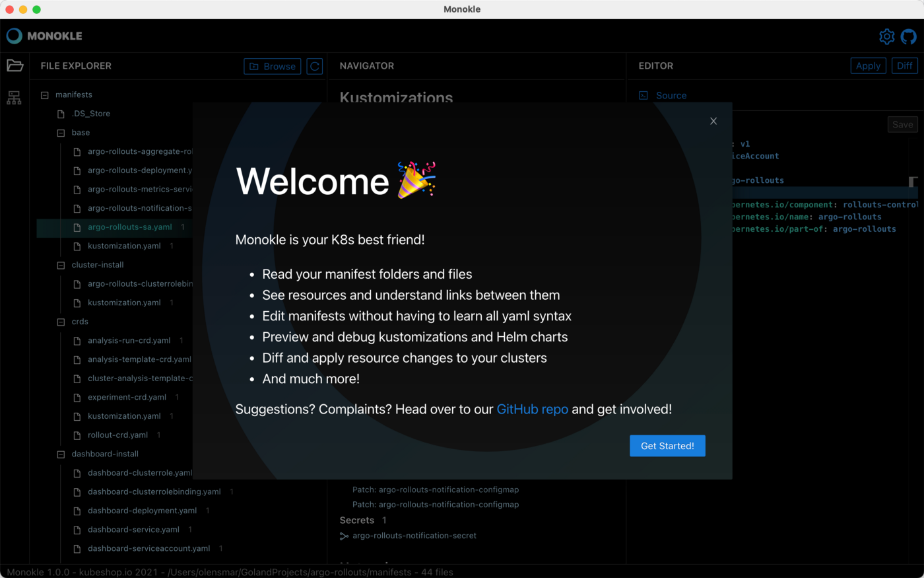
Task: Click the base kustomization.yaml file icon
Action: (x=77, y=246)
